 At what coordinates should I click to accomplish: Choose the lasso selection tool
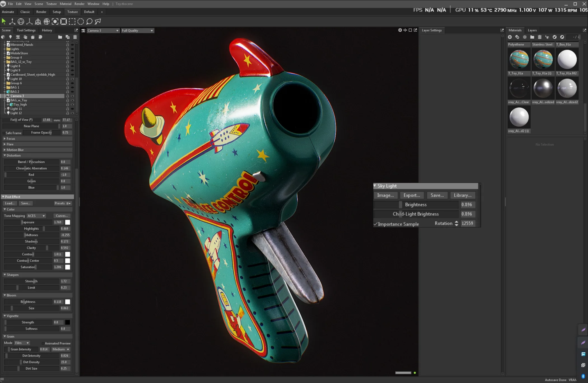pyautogui.click(x=89, y=21)
